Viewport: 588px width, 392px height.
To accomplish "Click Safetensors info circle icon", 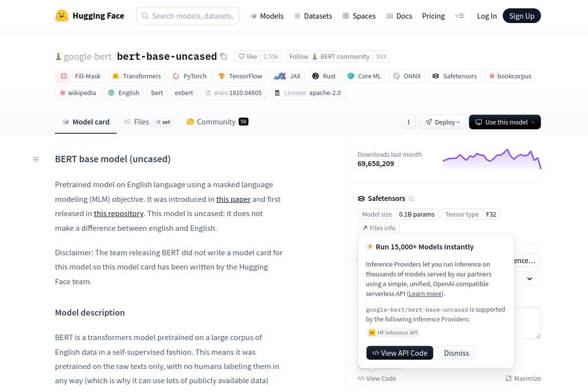I will pyautogui.click(x=411, y=198).
